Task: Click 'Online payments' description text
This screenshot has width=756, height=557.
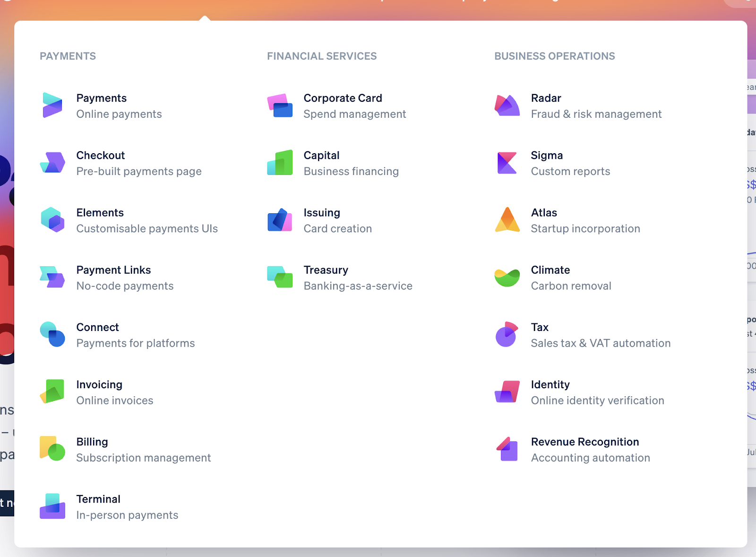Action: coord(119,114)
